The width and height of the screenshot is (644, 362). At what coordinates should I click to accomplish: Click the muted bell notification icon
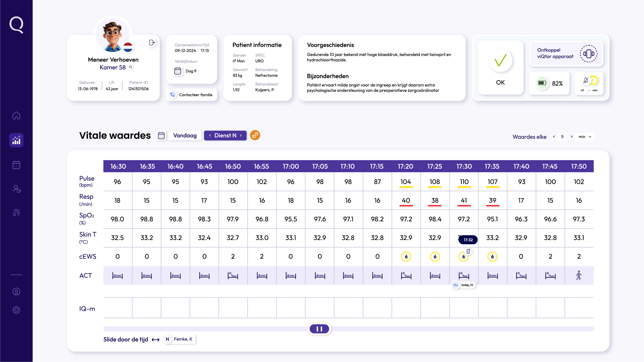(586, 80)
